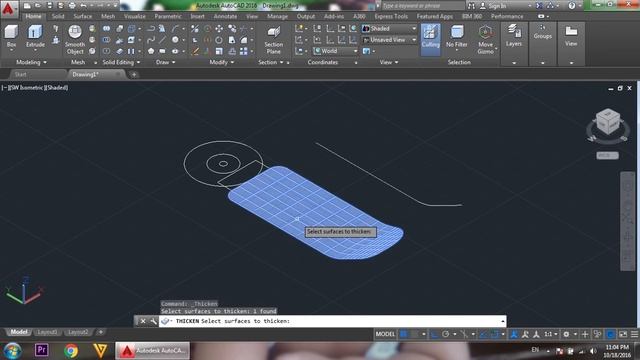The image size is (640, 360).
Task: Toggle grid display in status bar
Action: click(403, 334)
